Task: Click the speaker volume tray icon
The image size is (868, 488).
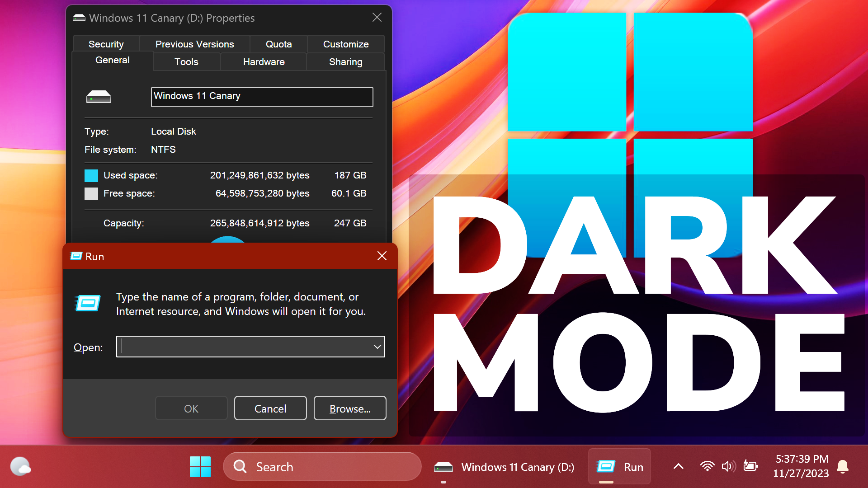Action: pos(728,466)
